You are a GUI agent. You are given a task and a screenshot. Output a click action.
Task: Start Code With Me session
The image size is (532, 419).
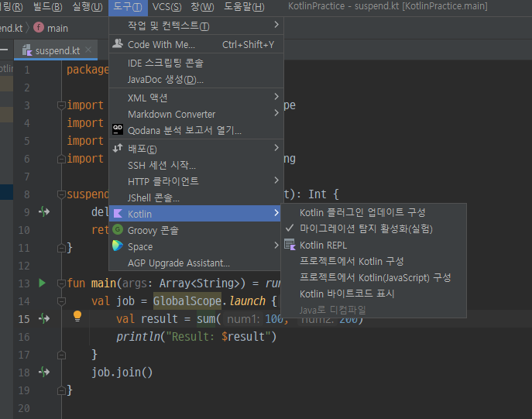coord(196,44)
